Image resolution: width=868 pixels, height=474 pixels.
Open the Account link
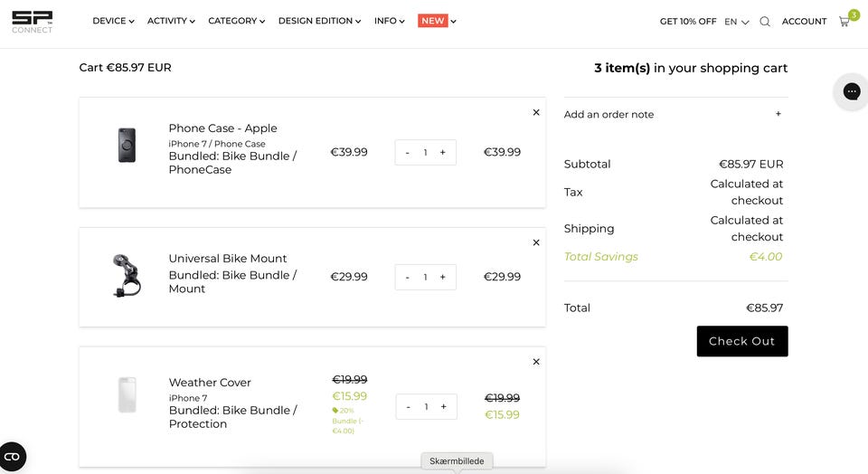click(x=804, y=22)
